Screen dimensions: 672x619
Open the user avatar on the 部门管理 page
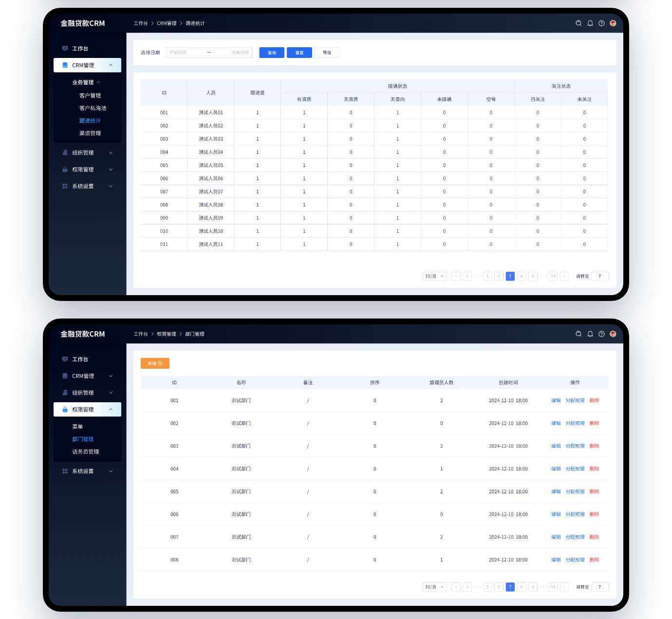pyautogui.click(x=613, y=334)
